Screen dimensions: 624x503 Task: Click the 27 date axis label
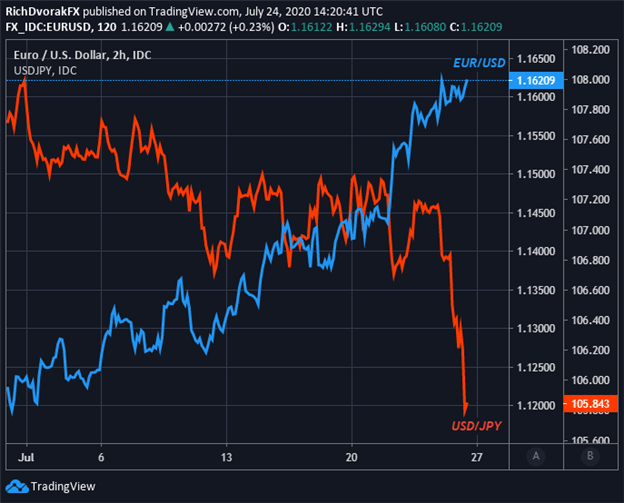(x=476, y=457)
